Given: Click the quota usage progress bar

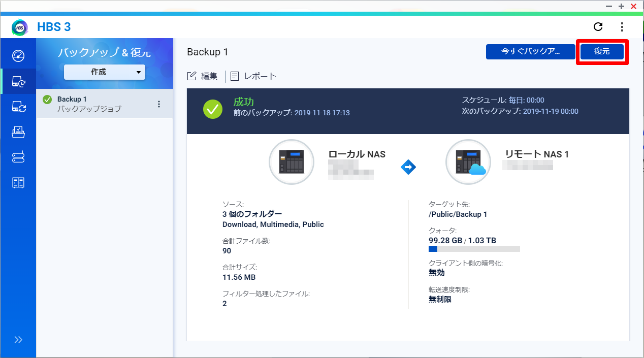Looking at the screenshot, I should pos(474,249).
